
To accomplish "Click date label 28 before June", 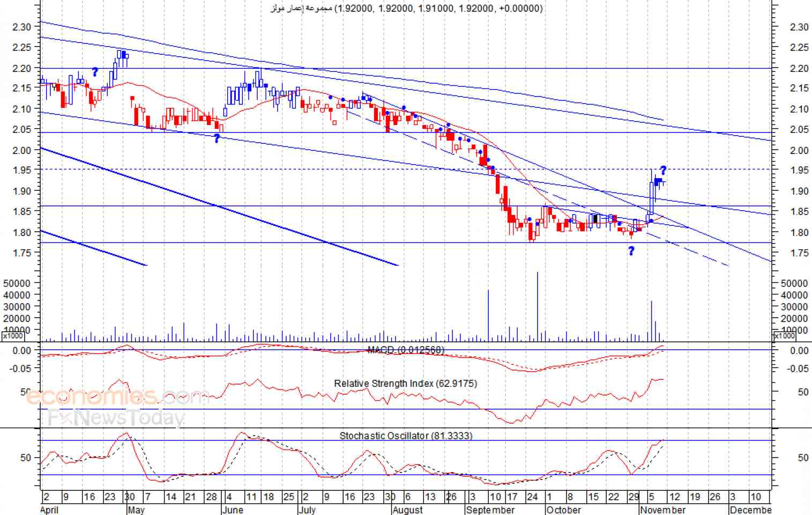I will pos(212,497).
